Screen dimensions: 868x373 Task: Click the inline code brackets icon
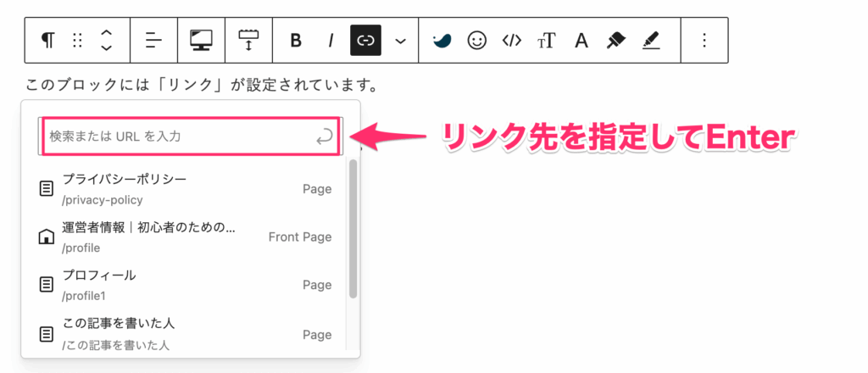(x=511, y=41)
